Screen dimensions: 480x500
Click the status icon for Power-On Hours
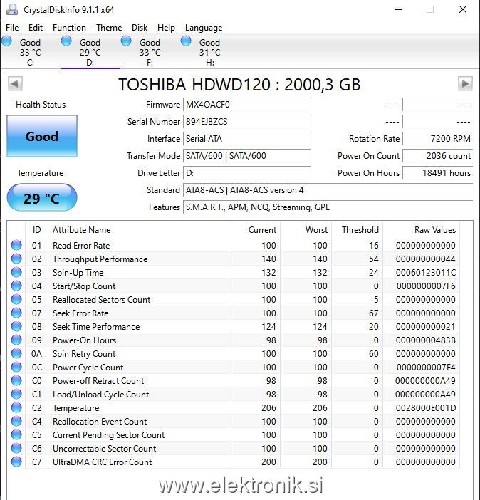click(16, 340)
